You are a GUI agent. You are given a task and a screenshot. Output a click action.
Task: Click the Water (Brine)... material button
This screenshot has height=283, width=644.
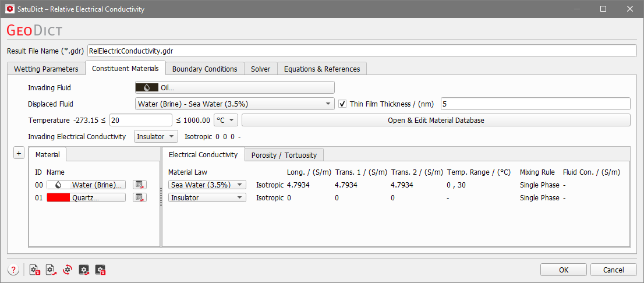click(86, 185)
